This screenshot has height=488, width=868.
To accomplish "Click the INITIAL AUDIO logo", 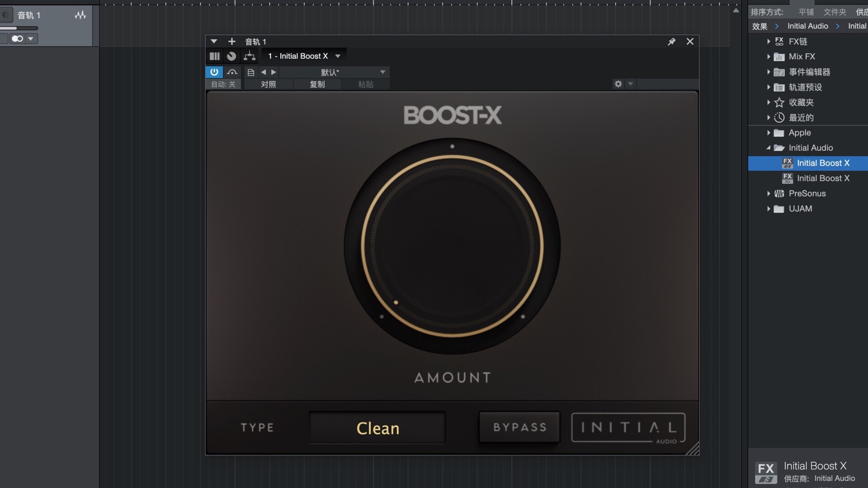I will point(628,427).
